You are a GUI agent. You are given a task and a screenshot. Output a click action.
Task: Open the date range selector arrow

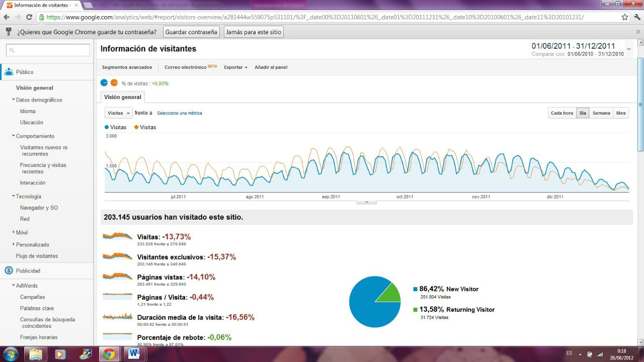(628, 50)
